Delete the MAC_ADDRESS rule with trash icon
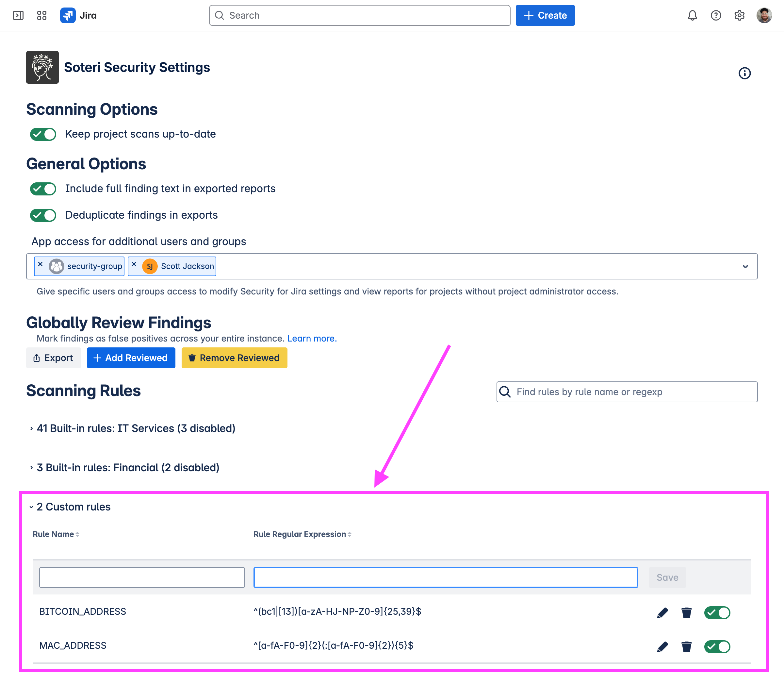The height and width of the screenshot is (685, 784). [x=686, y=647]
